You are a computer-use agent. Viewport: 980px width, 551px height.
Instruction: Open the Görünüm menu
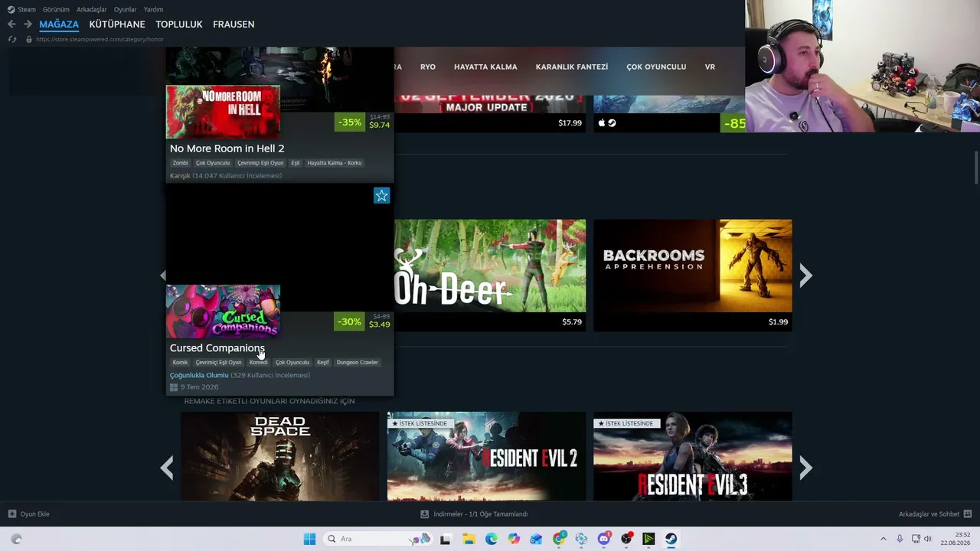click(56, 9)
